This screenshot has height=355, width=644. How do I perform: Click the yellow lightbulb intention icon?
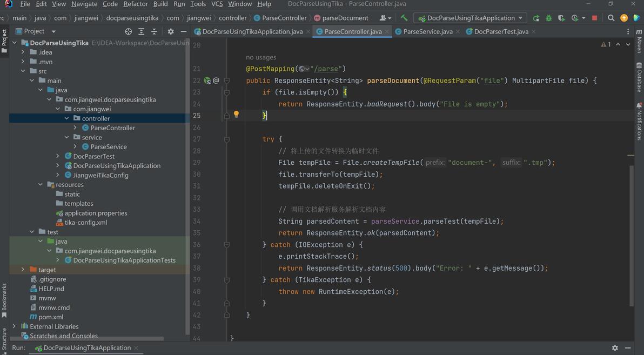236,115
